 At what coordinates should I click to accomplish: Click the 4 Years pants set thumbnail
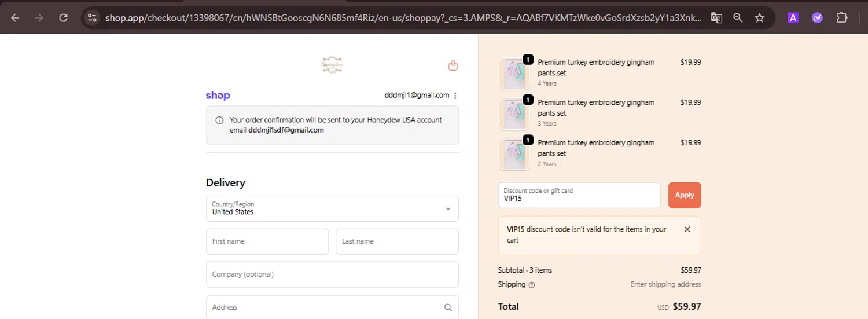coord(514,74)
